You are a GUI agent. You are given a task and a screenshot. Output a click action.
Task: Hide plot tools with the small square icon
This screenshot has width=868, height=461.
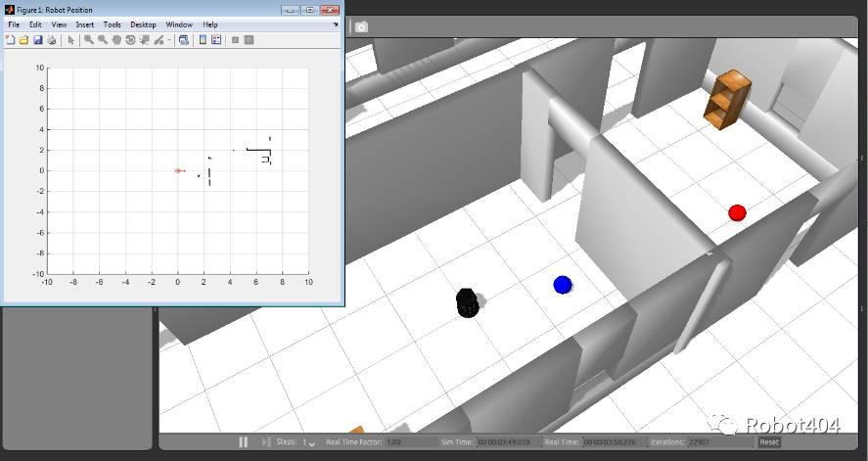(x=235, y=40)
